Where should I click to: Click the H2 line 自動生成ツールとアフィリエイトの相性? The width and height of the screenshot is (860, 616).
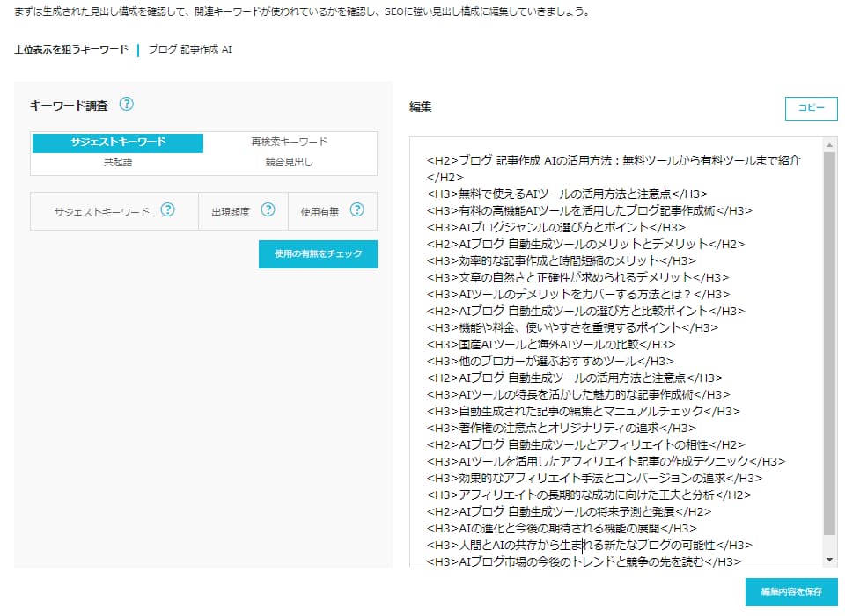point(585,445)
